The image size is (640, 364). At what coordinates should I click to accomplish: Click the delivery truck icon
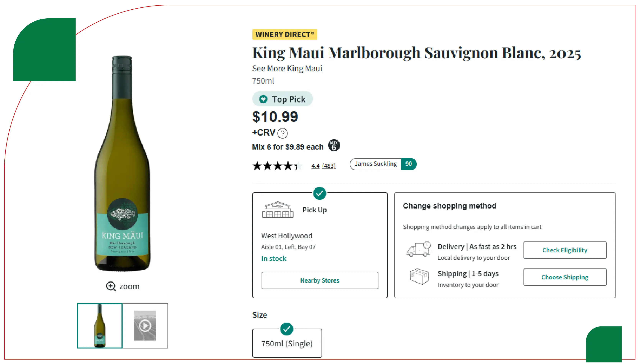coord(419,249)
